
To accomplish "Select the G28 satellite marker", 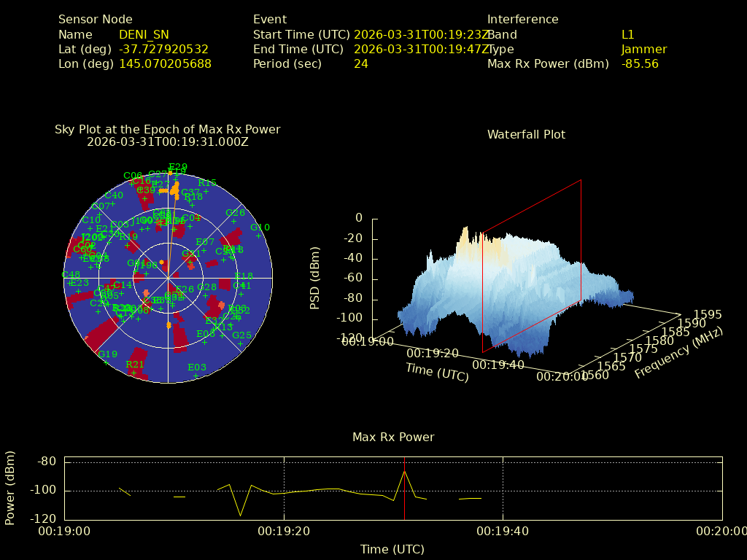I will [x=205, y=295].
